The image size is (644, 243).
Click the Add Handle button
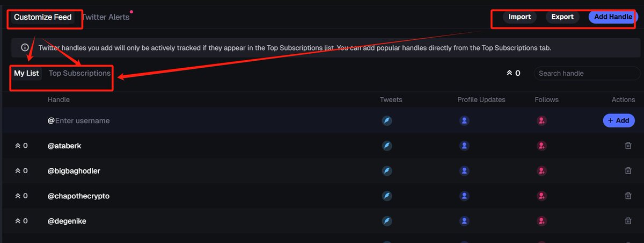(x=613, y=17)
